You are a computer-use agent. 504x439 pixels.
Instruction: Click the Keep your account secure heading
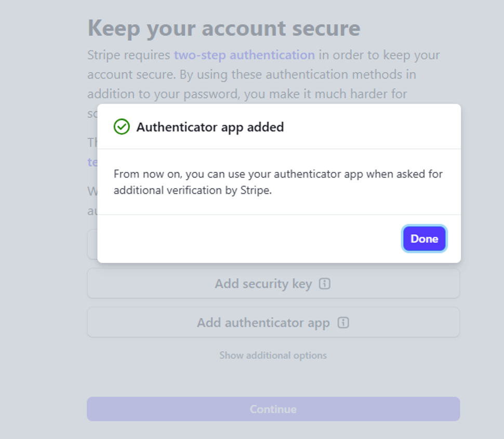tap(224, 28)
